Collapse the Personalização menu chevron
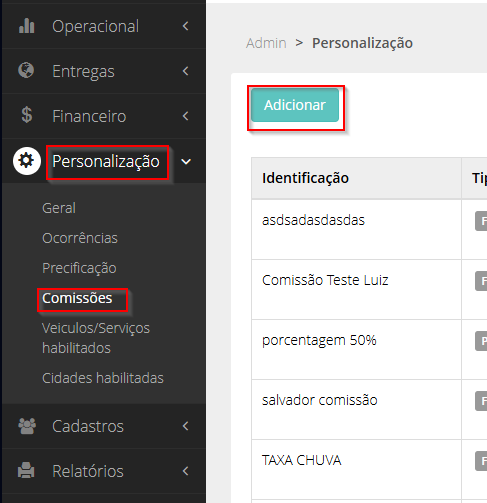Viewport: 487px width, 503px height. click(x=186, y=162)
